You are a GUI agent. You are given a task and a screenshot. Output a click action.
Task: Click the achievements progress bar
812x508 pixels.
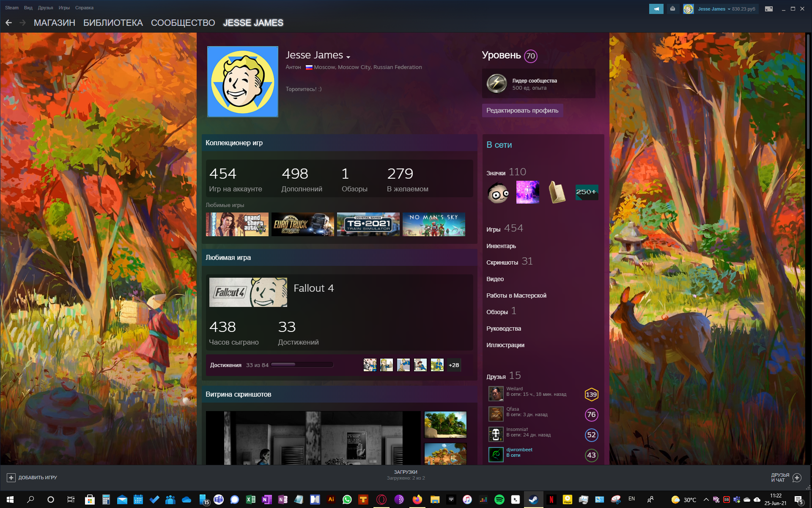click(302, 365)
